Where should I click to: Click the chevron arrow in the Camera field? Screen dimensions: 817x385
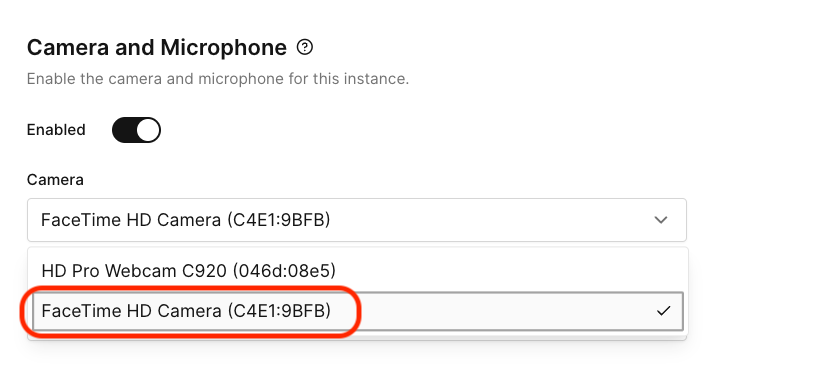click(661, 220)
